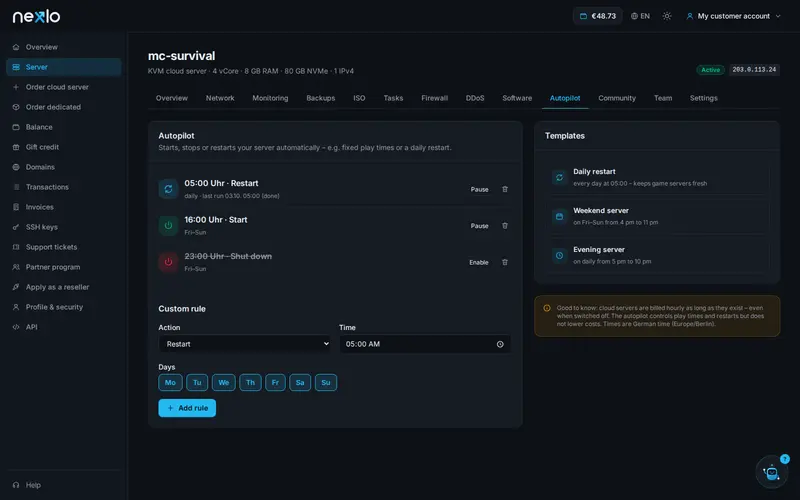Open Order dedicated page
The width and height of the screenshot is (800, 500).
tap(64, 107)
